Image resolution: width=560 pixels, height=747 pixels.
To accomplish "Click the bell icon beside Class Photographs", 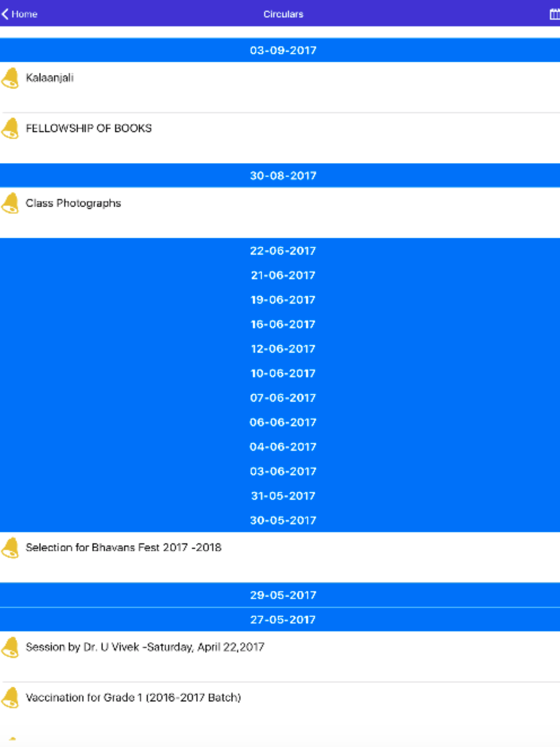I will [10, 203].
